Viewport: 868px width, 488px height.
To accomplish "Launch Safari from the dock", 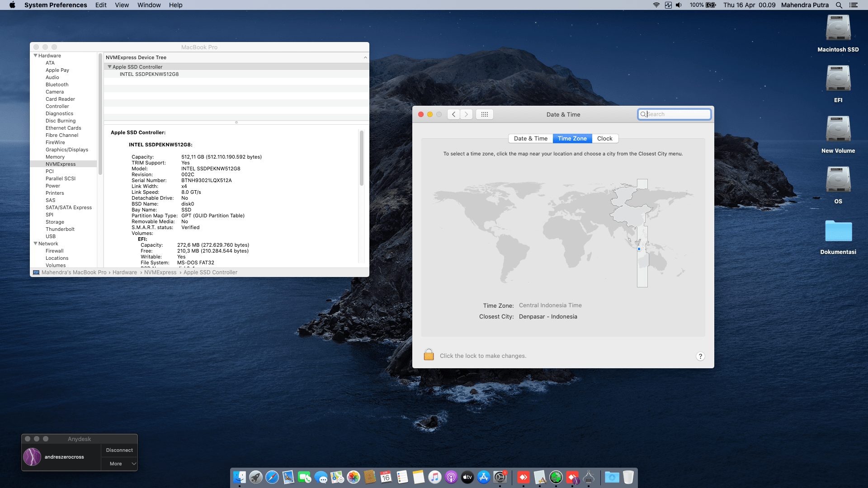I will 272,477.
